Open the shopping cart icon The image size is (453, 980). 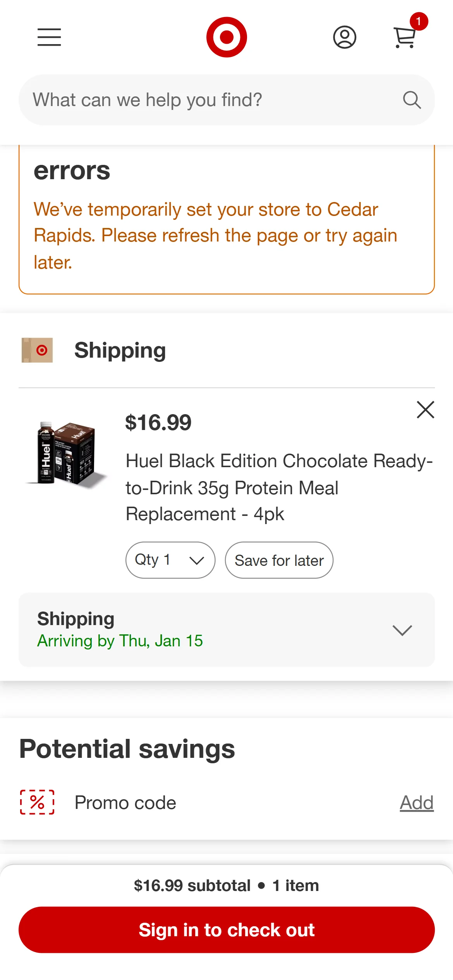pos(404,38)
